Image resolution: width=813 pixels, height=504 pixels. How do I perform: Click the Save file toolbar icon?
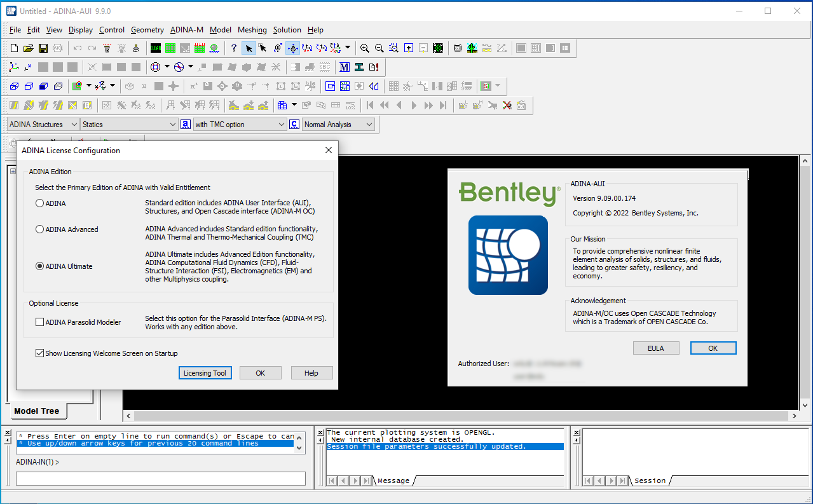pyautogui.click(x=43, y=48)
